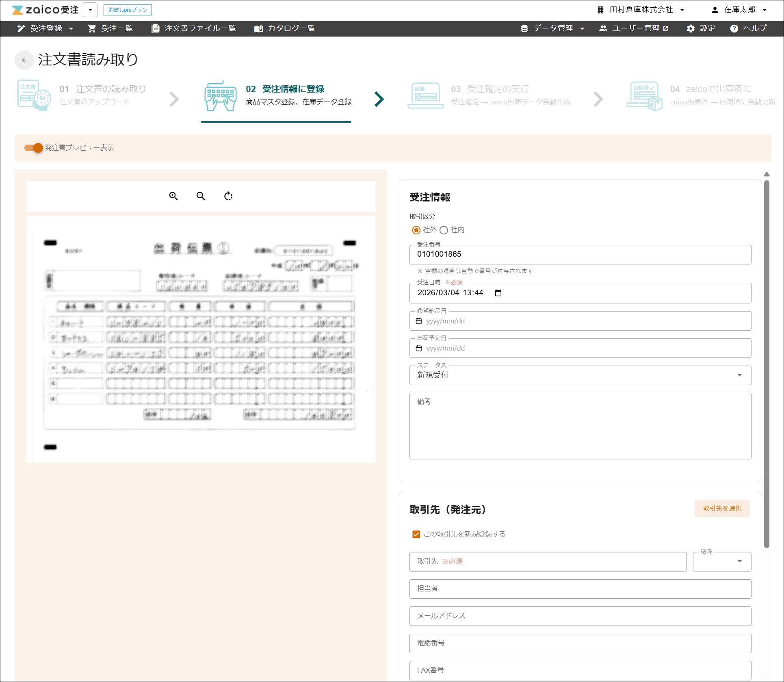Go to step 01 注文書の読み取り
Image resolution: width=784 pixels, height=682 pixels.
pyautogui.click(x=103, y=89)
